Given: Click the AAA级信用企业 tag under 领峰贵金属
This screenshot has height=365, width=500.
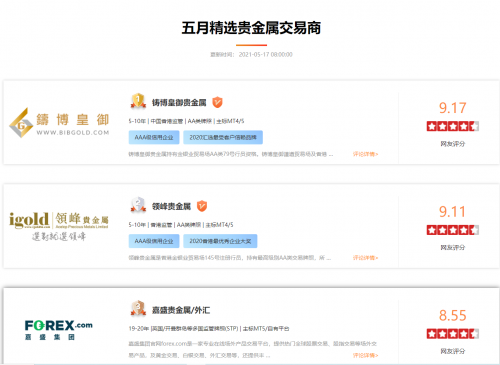Looking at the screenshot, I should pyautogui.click(x=154, y=241).
